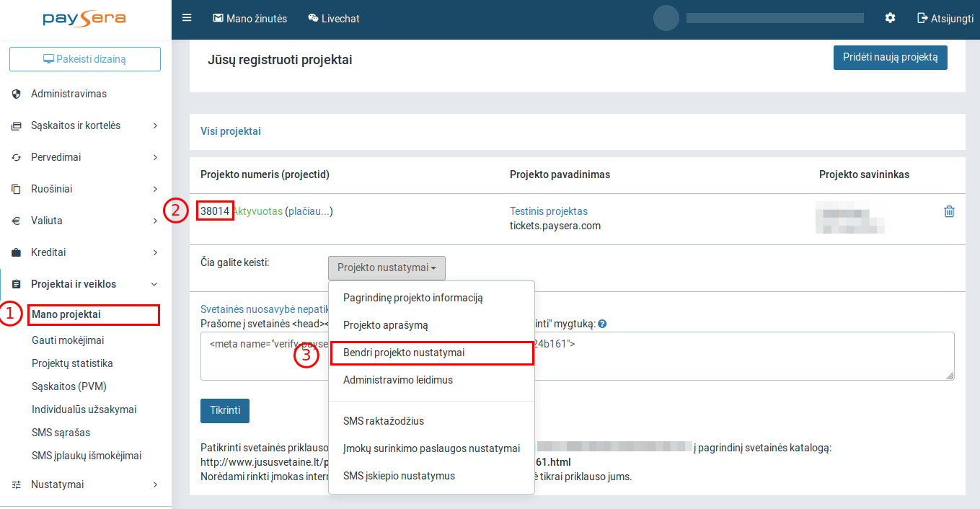This screenshot has height=509, width=980.
Task: Click tickets.paysera.com project domain text
Action: click(x=555, y=226)
